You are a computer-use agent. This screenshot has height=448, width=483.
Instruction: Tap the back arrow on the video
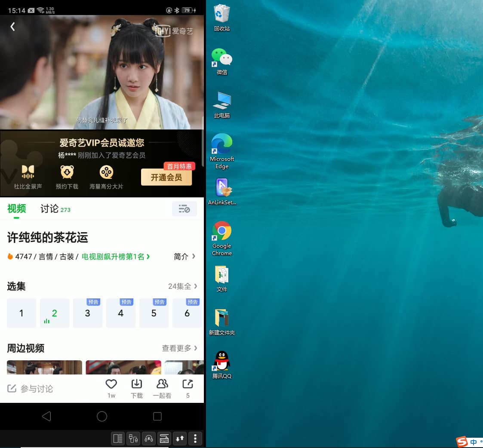[12, 27]
